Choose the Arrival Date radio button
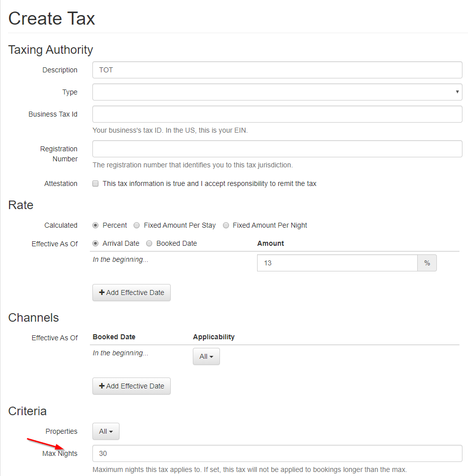468x476 pixels. point(95,243)
